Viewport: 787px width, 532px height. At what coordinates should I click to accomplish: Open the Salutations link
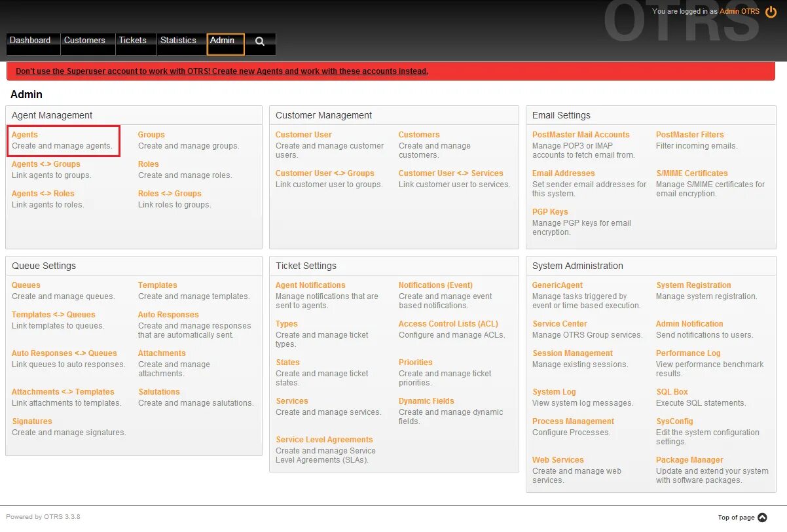click(159, 392)
